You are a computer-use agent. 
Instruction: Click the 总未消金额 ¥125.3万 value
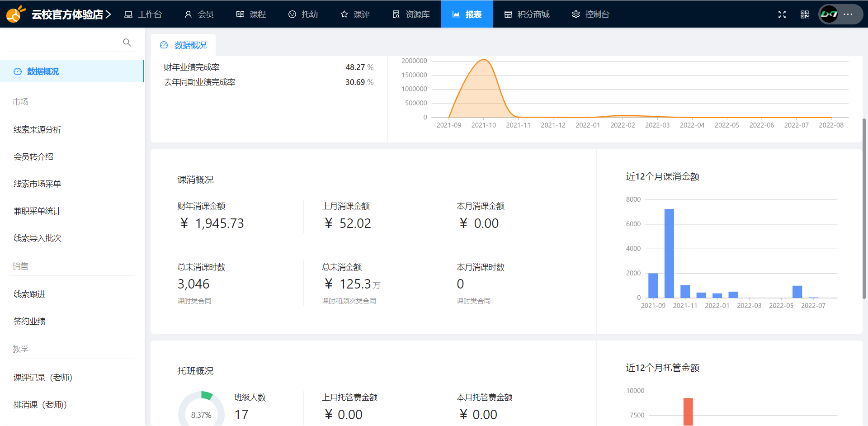(352, 284)
